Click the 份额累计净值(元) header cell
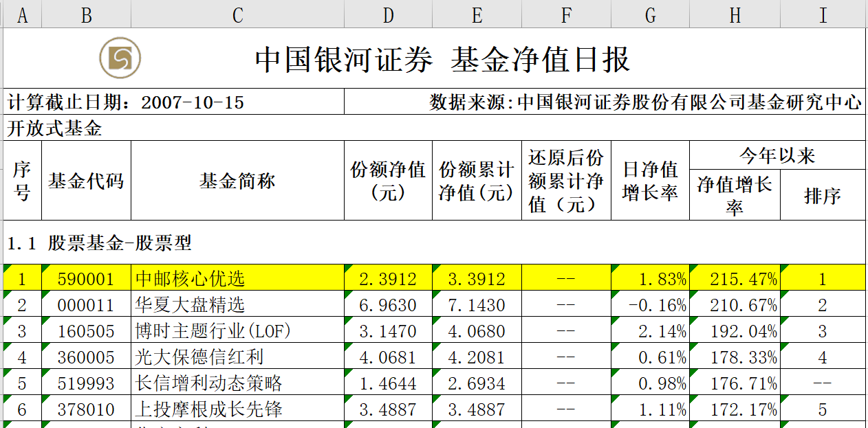868x428 pixels. 477,181
